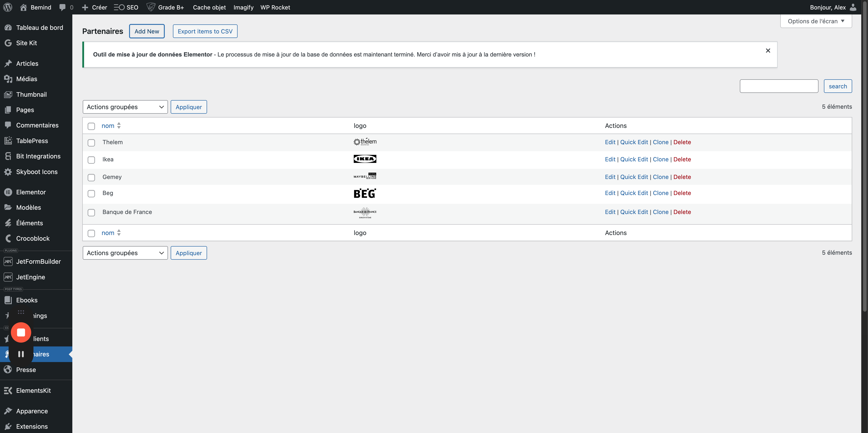Open the bottom Actions groupées dropdown
The image size is (868, 433).
[125, 253]
